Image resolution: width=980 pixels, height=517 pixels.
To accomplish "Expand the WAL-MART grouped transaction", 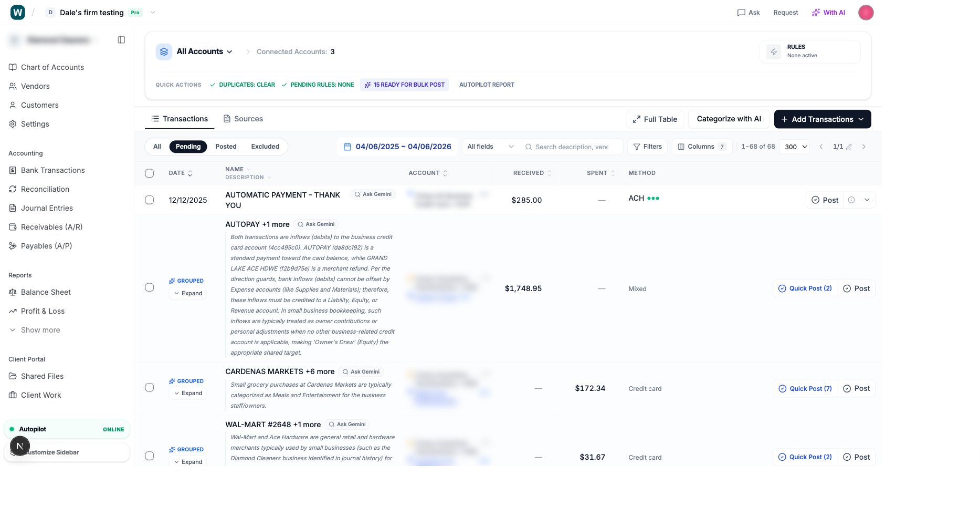I will click(x=187, y=462).
